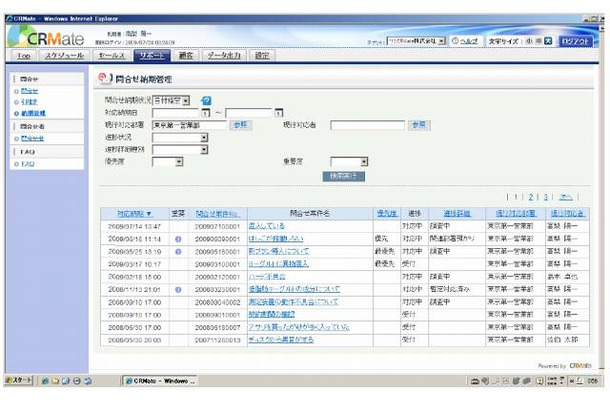The image size is (610, 400).
Task: Select the 顧客 tab
Action: tap(186, 56)
